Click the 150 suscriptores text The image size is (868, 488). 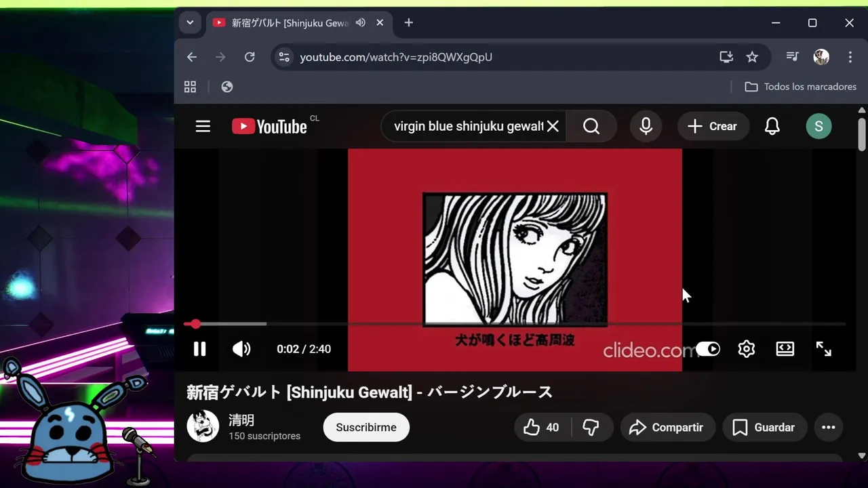tap(264, 436)
